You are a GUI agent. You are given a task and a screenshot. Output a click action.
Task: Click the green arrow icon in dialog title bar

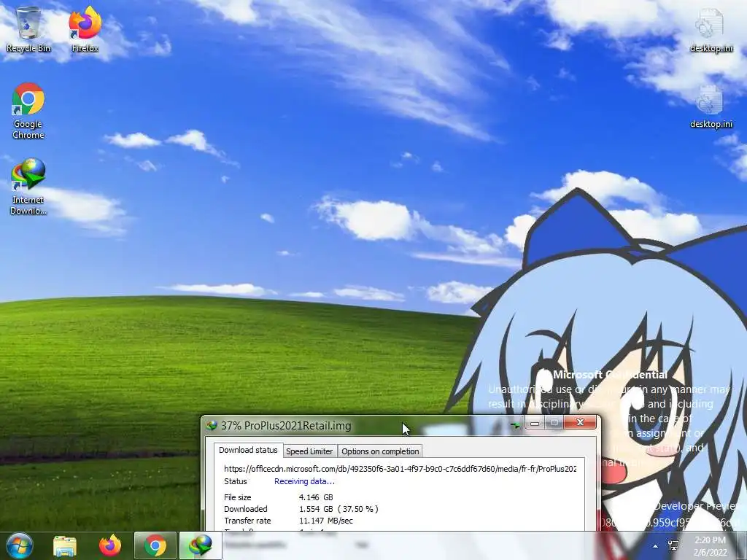[514, 425]
